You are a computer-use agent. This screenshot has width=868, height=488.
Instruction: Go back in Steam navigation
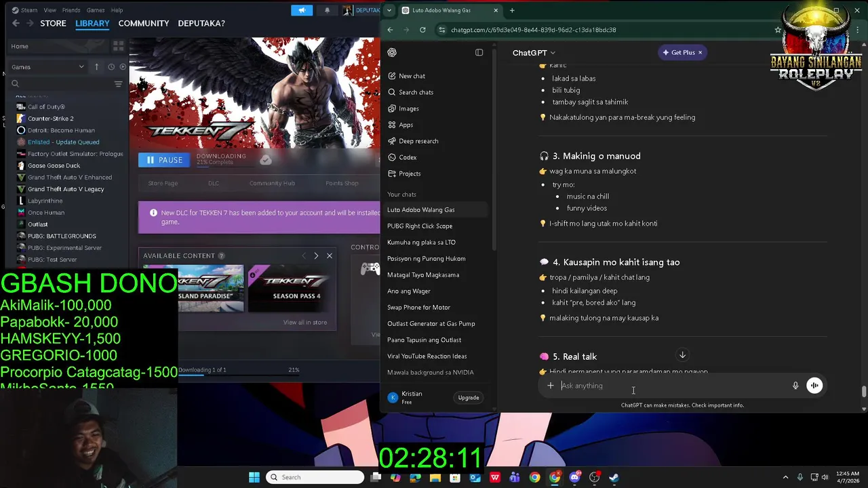click(x=16, y=23)
